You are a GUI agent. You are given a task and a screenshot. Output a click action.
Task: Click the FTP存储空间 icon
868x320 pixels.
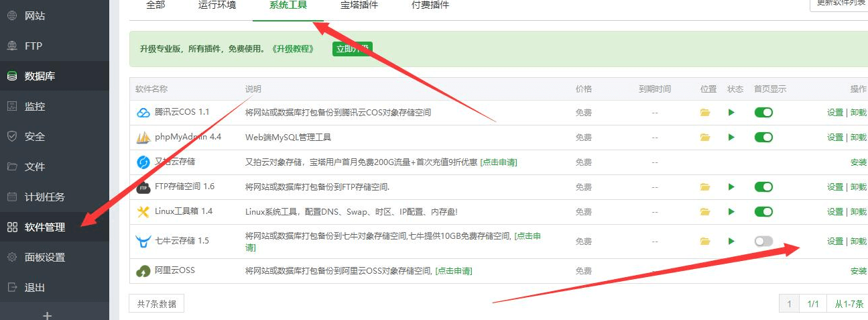(x=143, y=187)
